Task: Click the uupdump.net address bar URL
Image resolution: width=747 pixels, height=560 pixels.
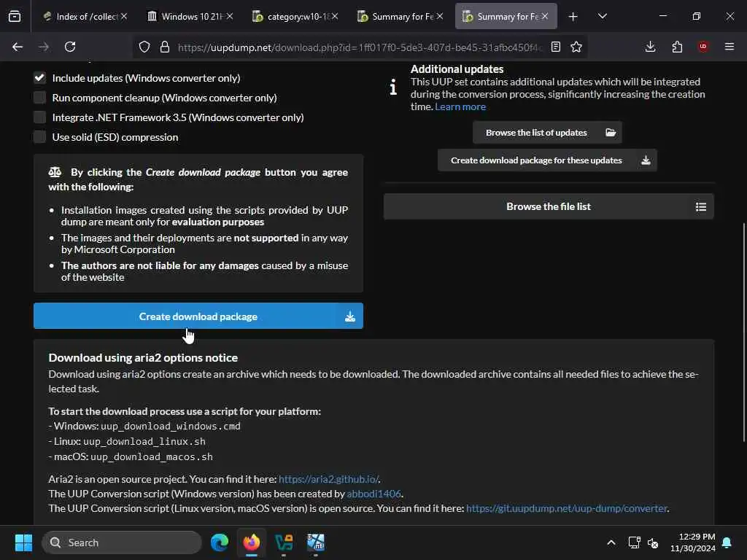Action: click(x=360, y=47)
